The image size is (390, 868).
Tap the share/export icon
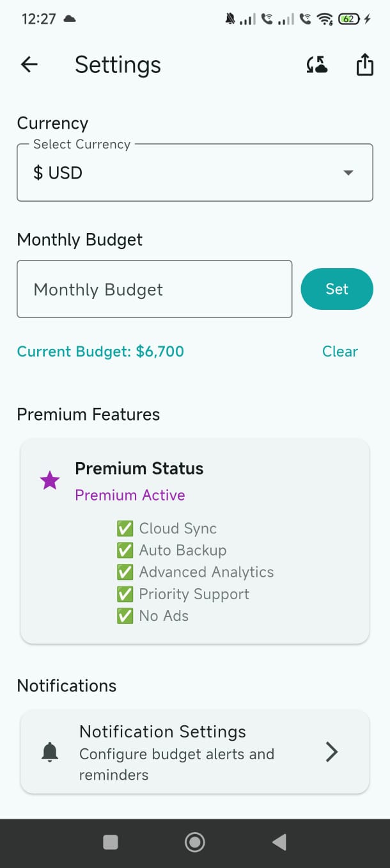[364, 65]
